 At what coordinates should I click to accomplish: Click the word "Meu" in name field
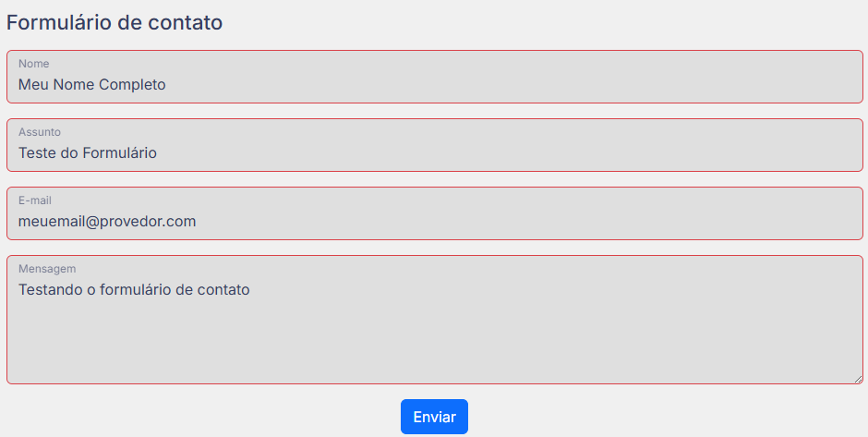(33, 85)
